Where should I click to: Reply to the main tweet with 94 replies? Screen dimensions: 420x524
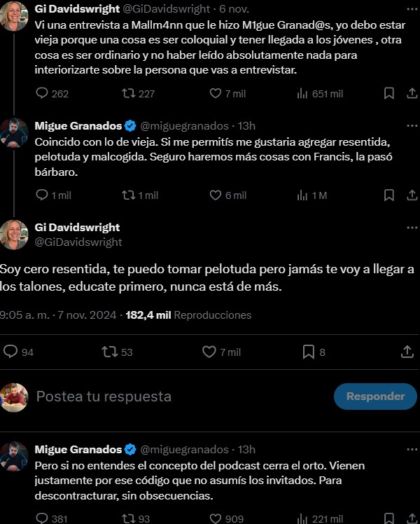click(11, 352)
